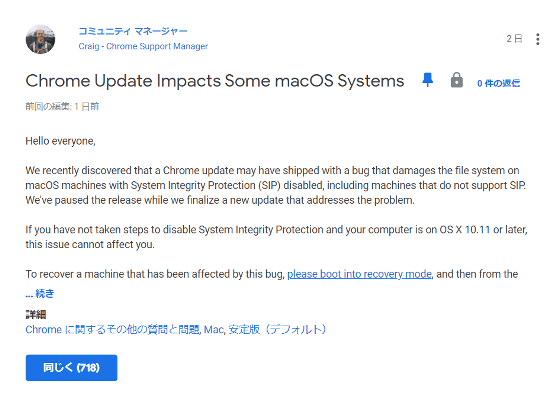Open the please boot into recovery mode link
This screenshot has width=560, height=398.
[359, 274]
